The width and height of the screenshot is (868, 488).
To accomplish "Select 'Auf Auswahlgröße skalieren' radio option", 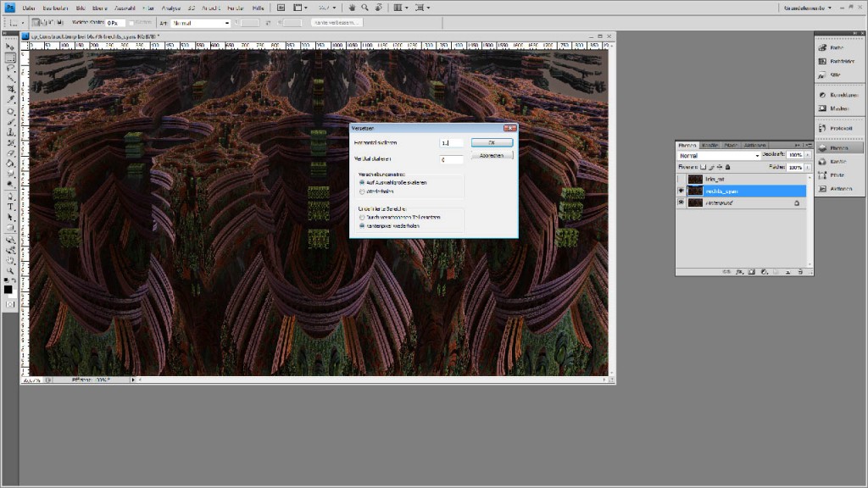I will click(x=362, y=182).
